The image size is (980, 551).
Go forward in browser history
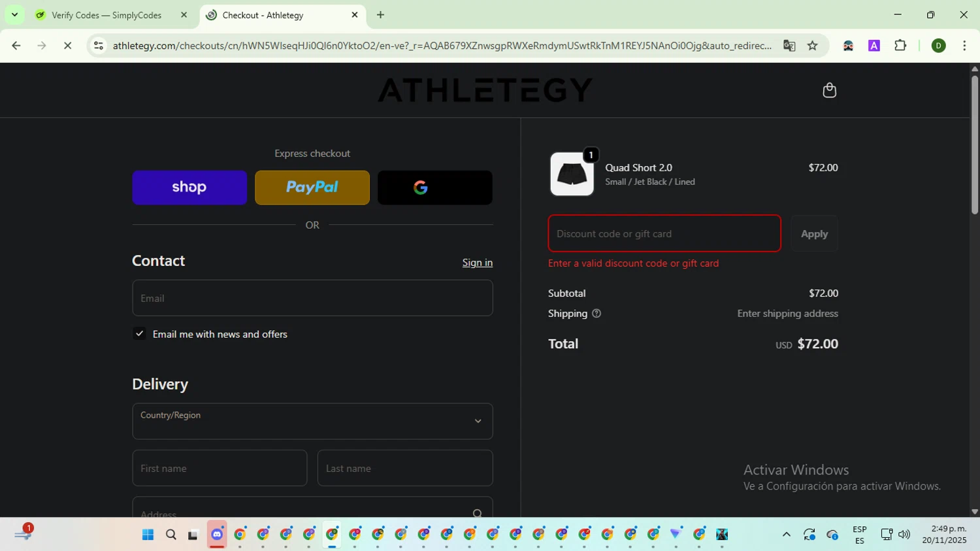pos(42,46)
